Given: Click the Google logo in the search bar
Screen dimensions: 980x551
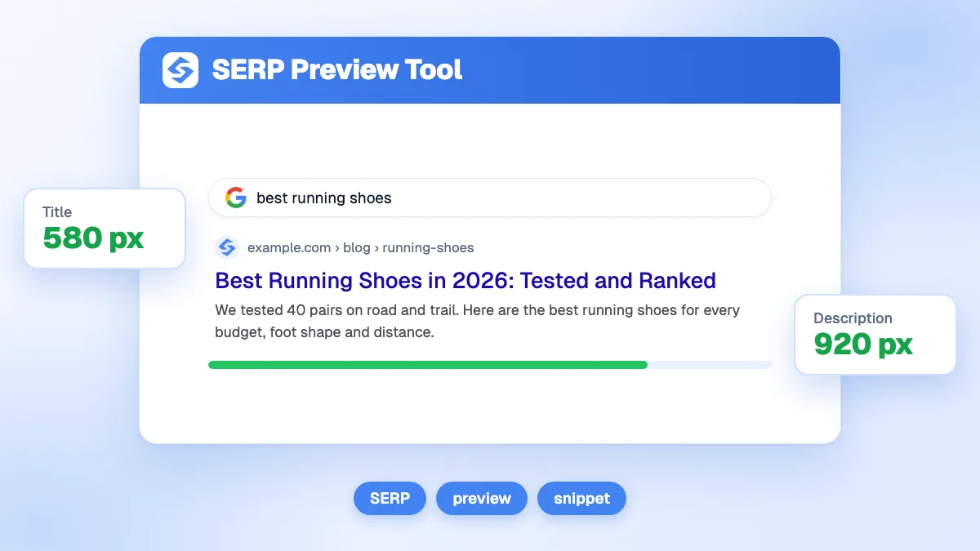Looking at the screenshot, I should coord(236,198).
